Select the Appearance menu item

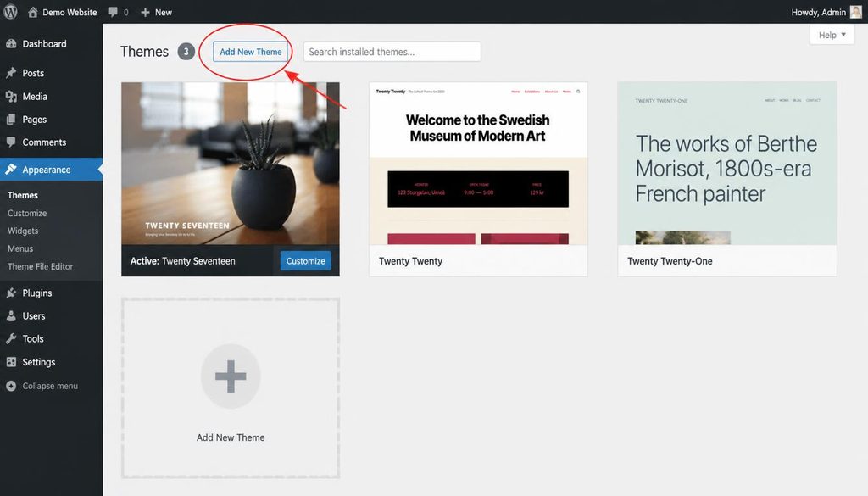click(x=51, y=170)
